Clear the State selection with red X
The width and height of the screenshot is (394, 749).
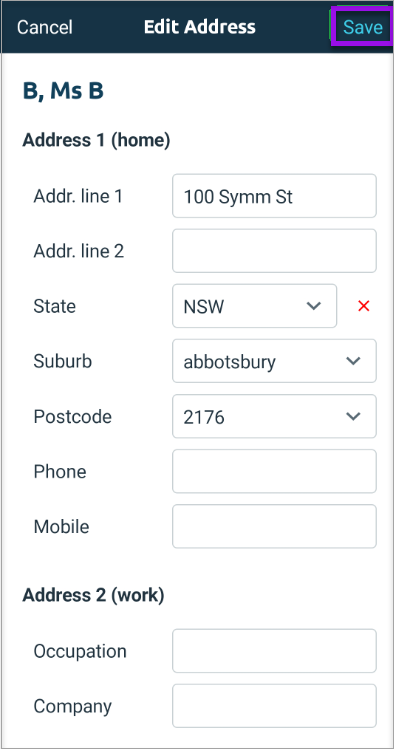(363, 306)
